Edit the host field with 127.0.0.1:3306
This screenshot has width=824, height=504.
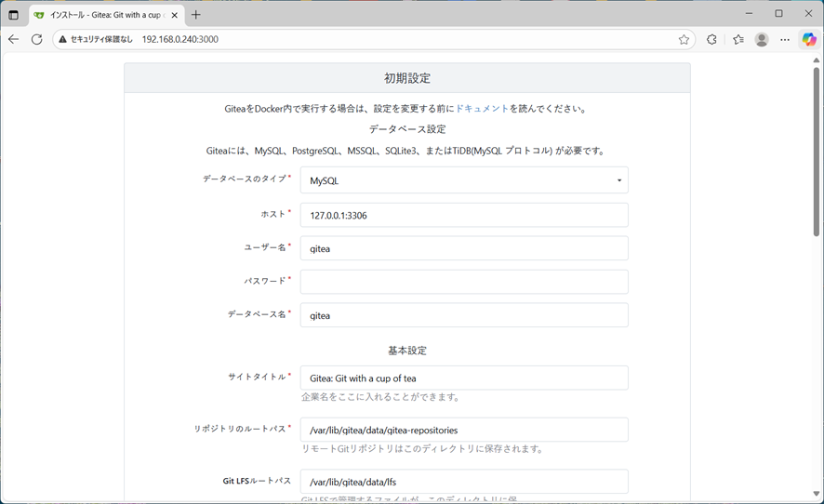coord(464,215)
